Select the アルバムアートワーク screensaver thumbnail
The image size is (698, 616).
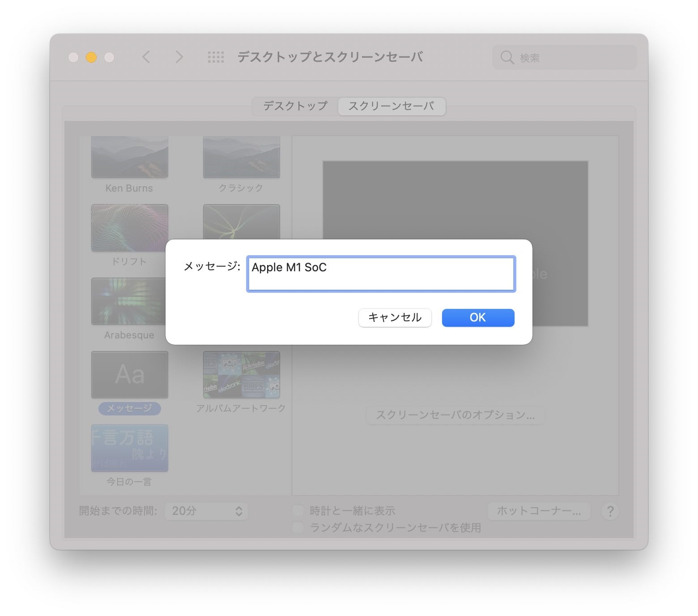[242, 375]
